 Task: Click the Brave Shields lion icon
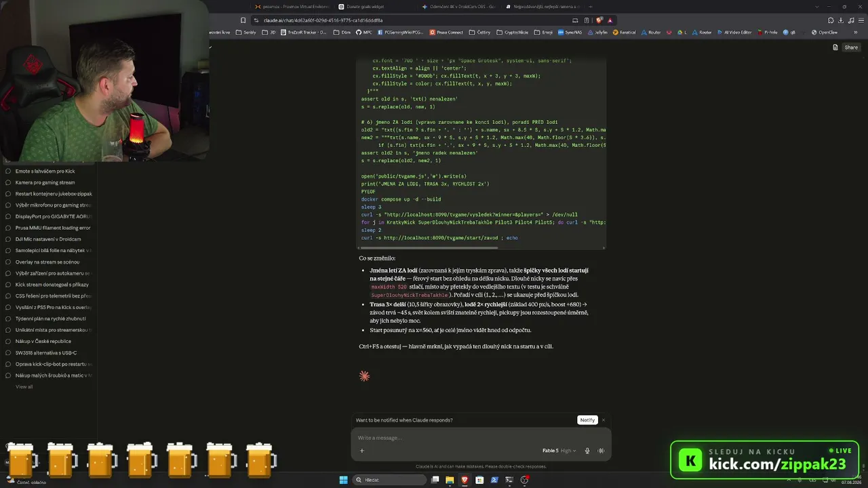click(x=599, y=20)
